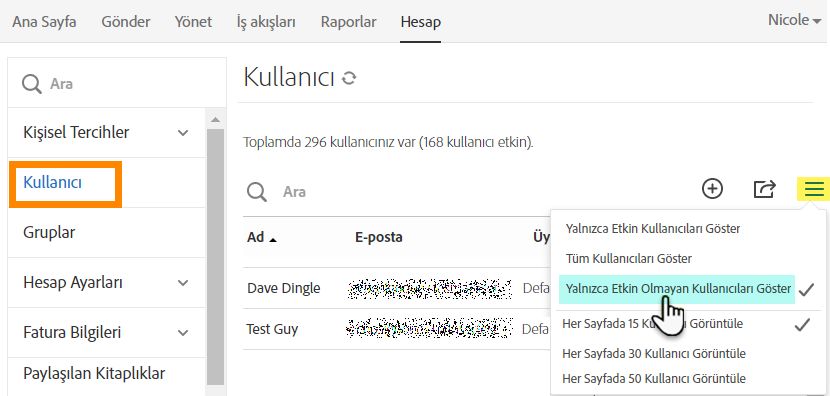
Task: Select Her Sayfada 50 Kullanıcı Görüntüle
Action: tap(654, 379)
